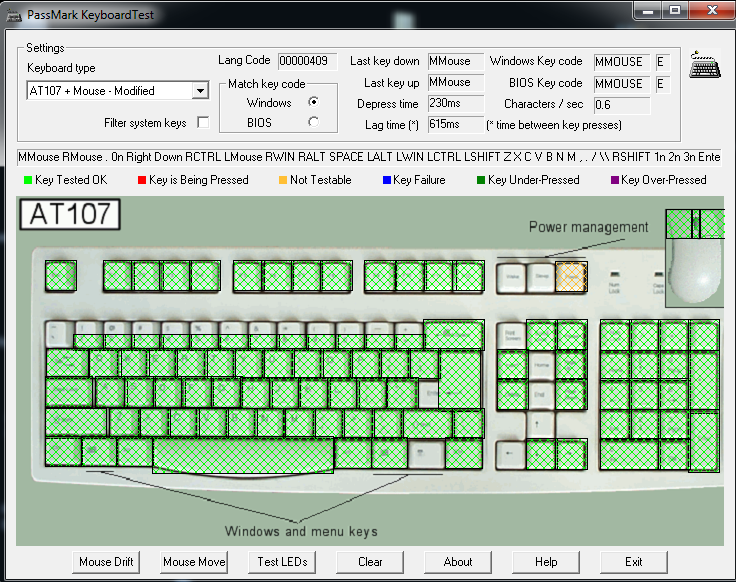Click the application icon in title bar
Screen dimensions: 736x582
14,15
